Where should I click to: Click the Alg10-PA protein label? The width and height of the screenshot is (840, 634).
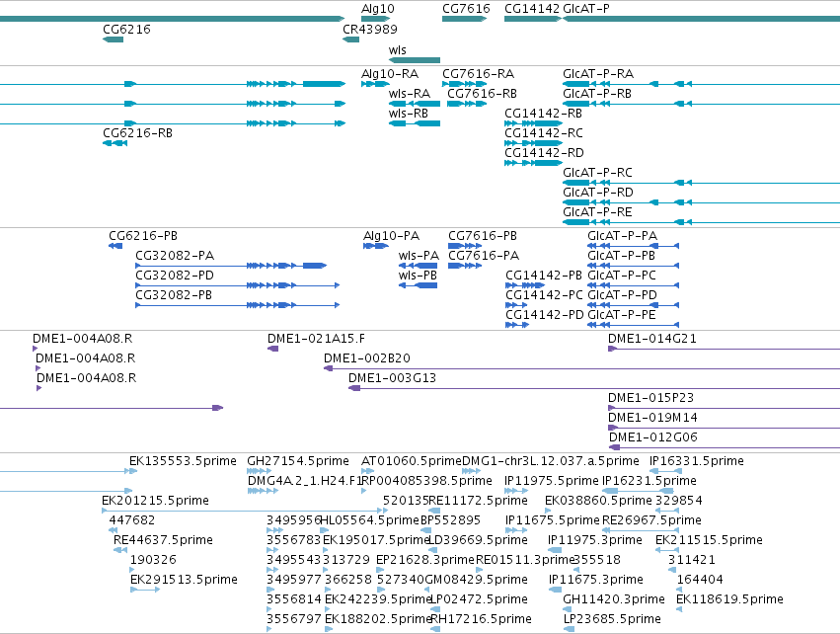pyautogui.click(x=391, y=236)
